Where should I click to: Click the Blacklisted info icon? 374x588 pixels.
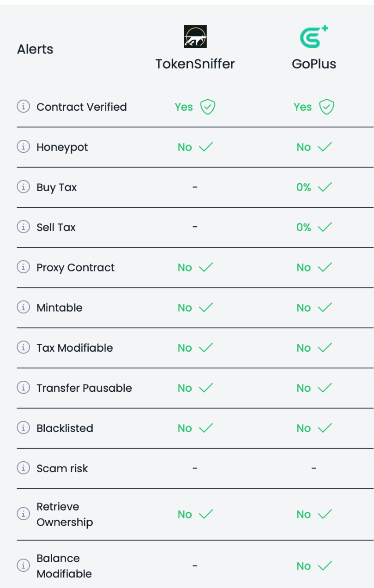pyautogui.click(x=23, y=428)
